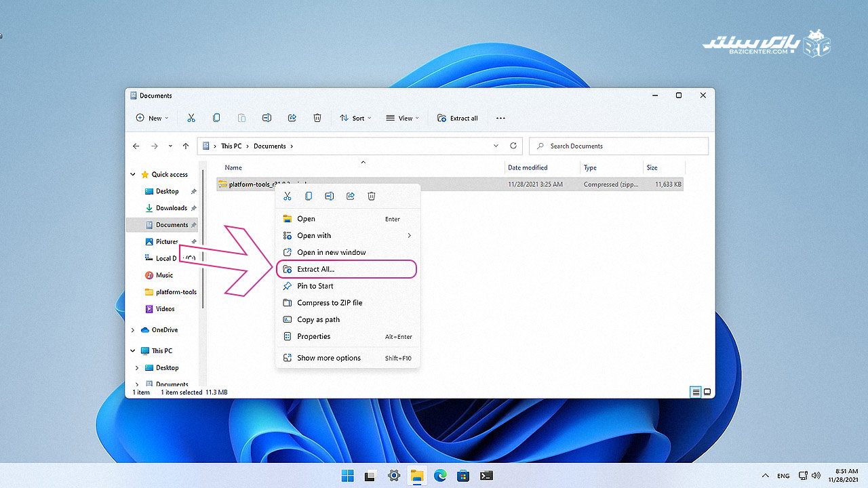Click the Copy icon in the context menu
This screenshot has width=868, height=488.
tap(309, 196)
